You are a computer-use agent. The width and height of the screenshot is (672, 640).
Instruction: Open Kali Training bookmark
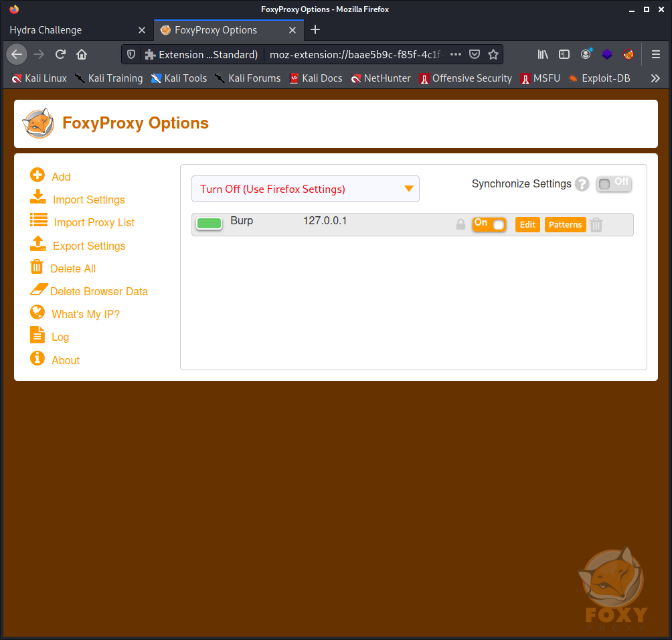(x=109, y=78)
